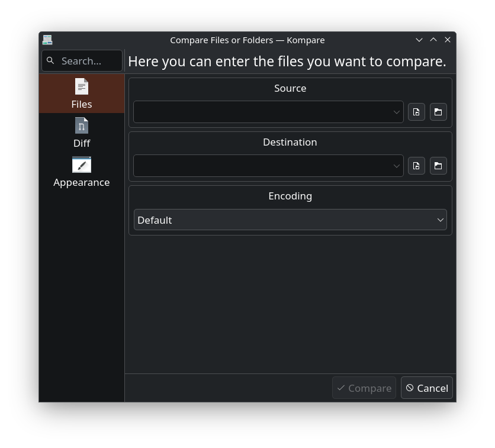Open the Appearance settings page

pyautogui.click(x=81, y=172)
